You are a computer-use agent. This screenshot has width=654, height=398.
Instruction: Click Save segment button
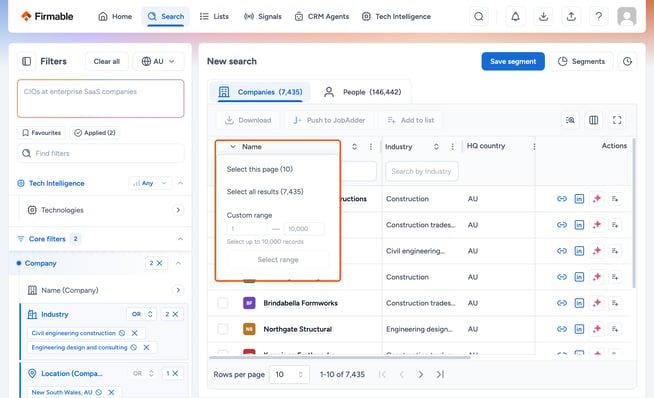[x=513, y=61]
